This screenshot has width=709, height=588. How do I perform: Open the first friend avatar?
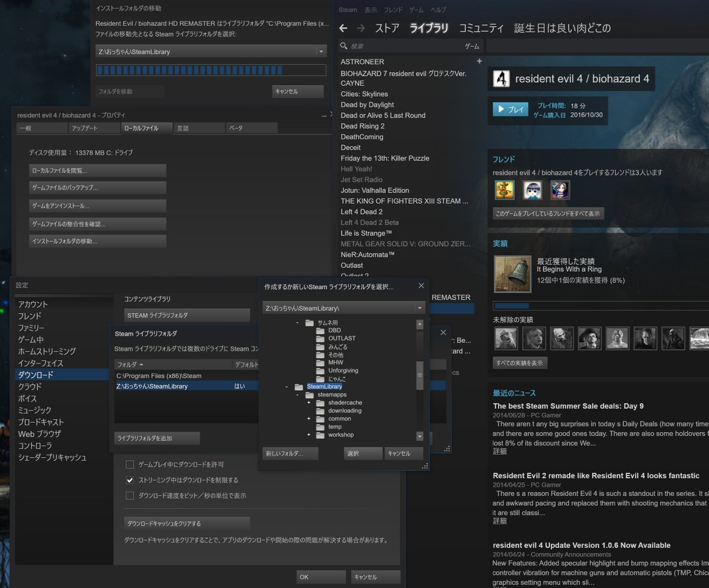504,190
